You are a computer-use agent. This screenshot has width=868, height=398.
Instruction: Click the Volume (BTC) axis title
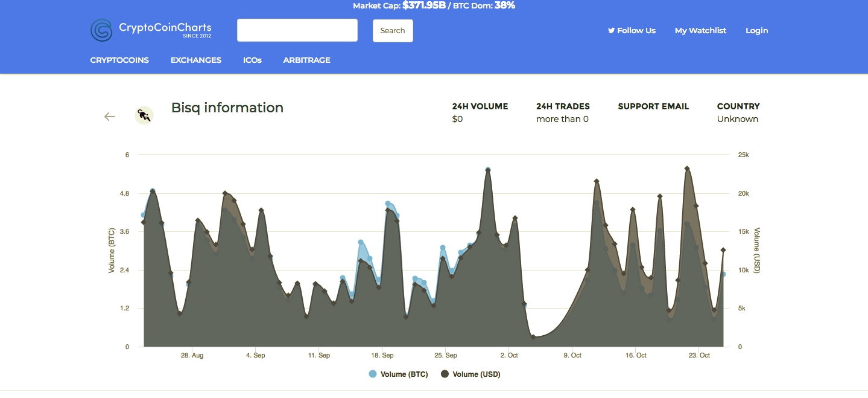tap(112, 251)
